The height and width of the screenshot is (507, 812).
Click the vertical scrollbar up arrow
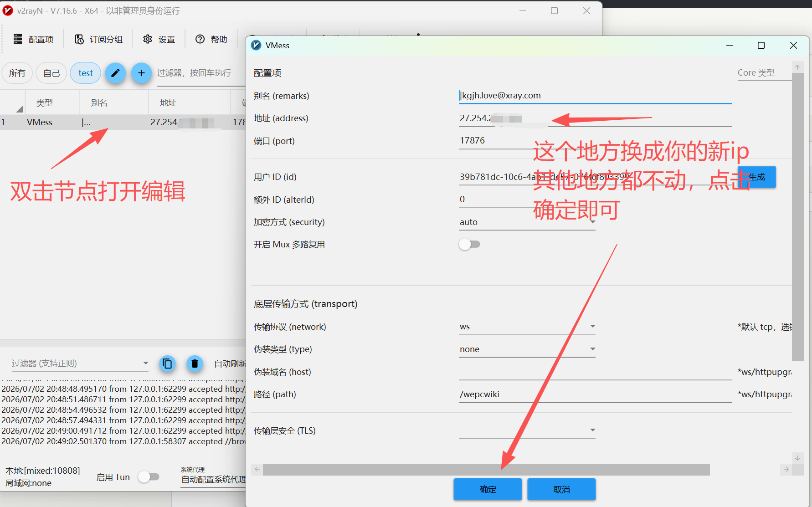(797, 67)
